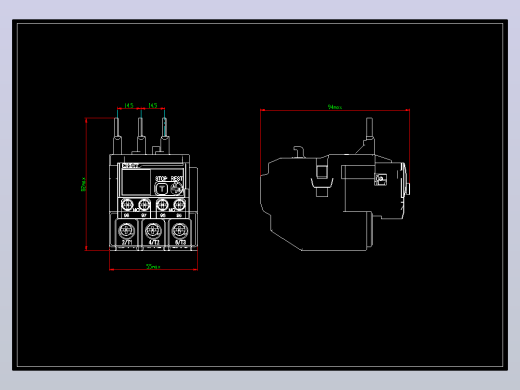The height and width of the screenshot is (390, 520).
Task: Pick the 6/T3 terminal label
Action: pyautogui.click(x=180, y=242)
